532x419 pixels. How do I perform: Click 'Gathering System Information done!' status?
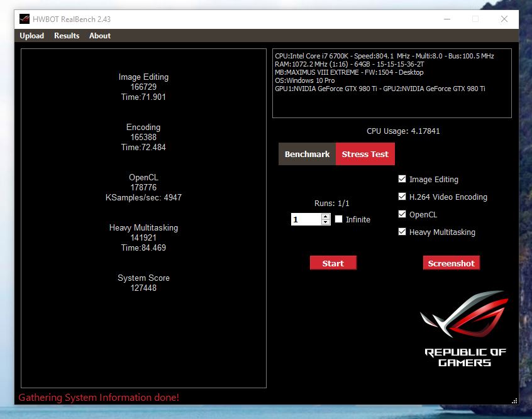99,397
